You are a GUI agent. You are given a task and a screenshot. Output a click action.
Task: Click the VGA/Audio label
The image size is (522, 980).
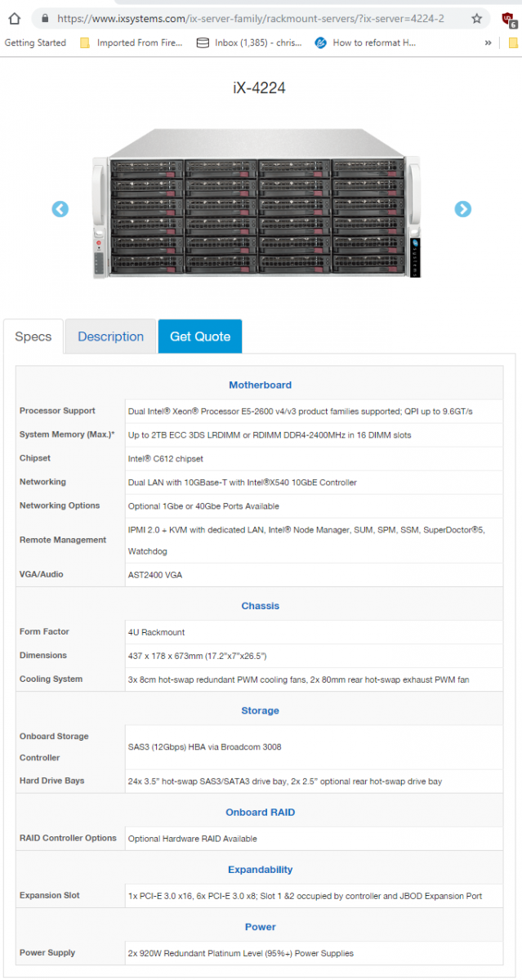click(x=41, y=574)
